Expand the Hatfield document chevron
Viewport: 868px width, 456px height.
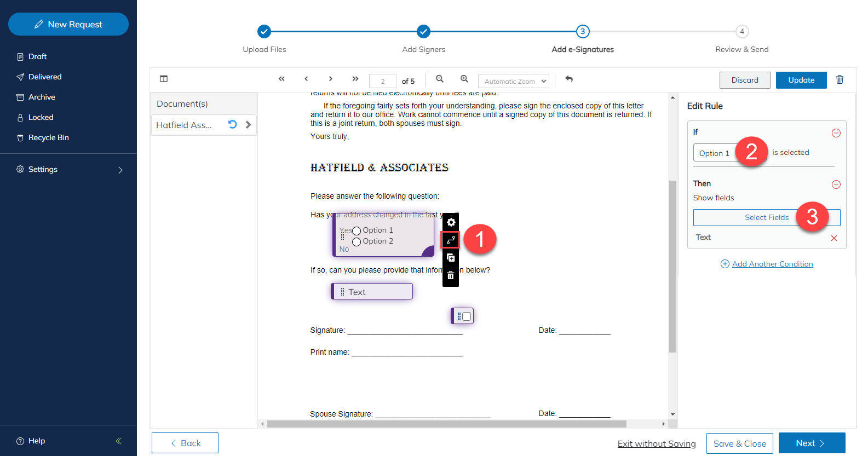pyautogui.click(x=248, y=125)
